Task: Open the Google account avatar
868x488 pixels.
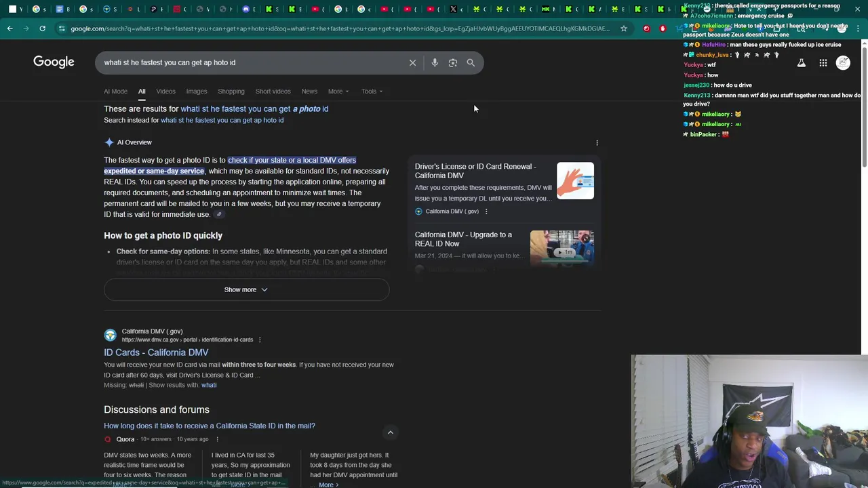Action: (x=843, y=63)
